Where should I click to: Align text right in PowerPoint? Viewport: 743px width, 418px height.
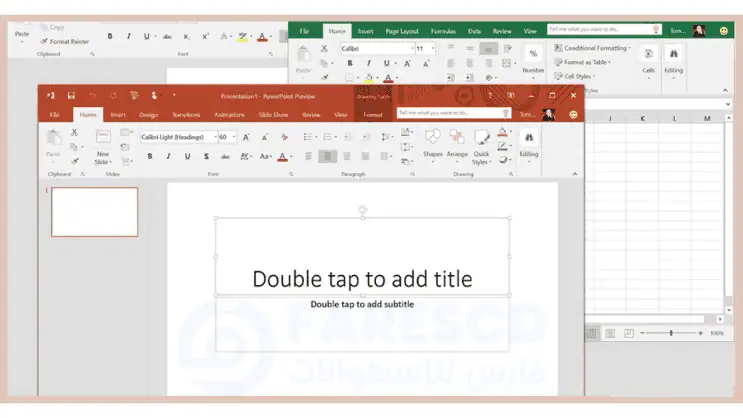click(x=346, y=156)
